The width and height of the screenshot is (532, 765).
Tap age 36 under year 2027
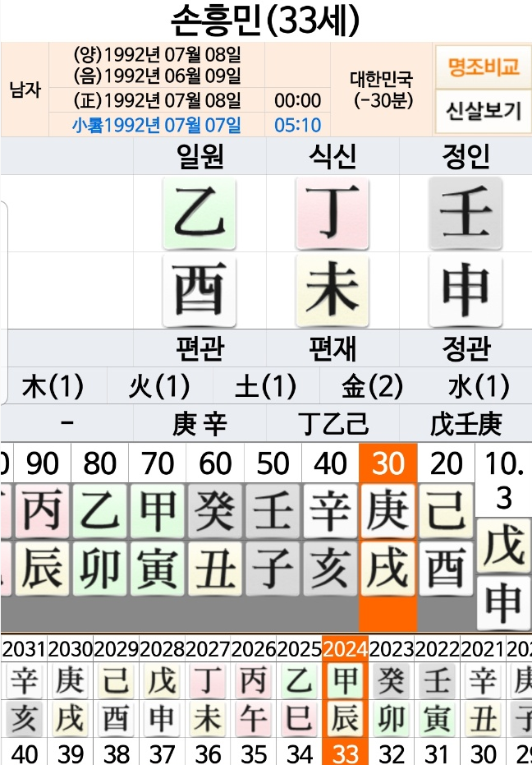click(207, 753)
